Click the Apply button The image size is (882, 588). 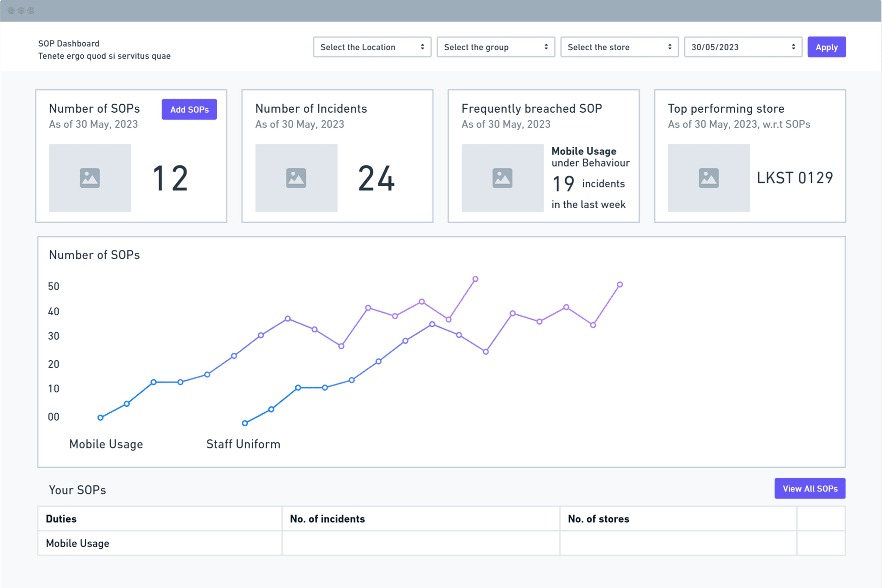click(x=826, y=47)
